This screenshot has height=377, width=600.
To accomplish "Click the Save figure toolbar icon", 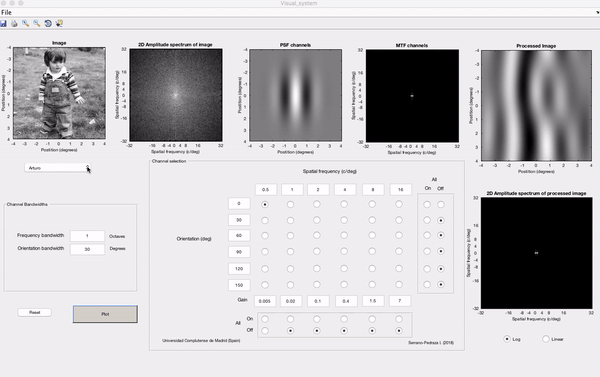I will 3,24.
